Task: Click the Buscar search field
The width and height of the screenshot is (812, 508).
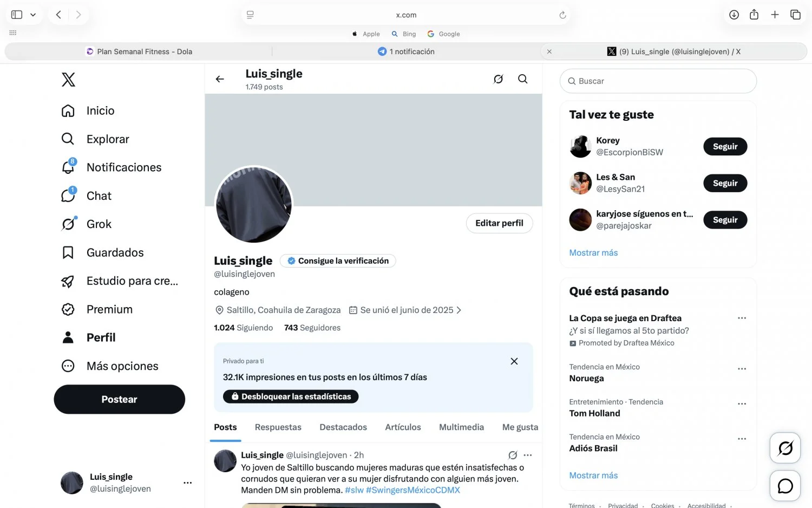Action: pos(658,81)
